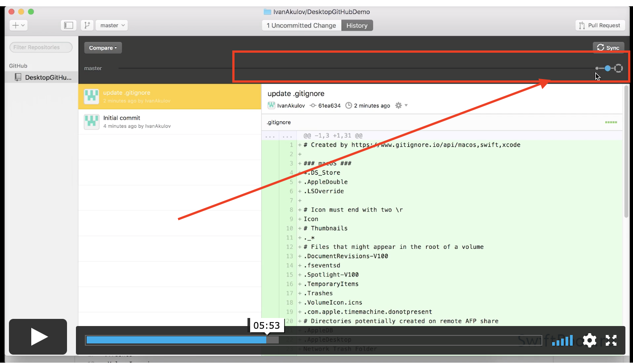This screenshot has width=633, height=364.
Task: Open the master branch dropdown
Action: click(112, 25)
